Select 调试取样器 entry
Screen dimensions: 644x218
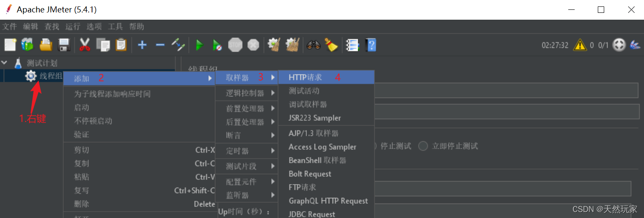[x=326, y=105]
